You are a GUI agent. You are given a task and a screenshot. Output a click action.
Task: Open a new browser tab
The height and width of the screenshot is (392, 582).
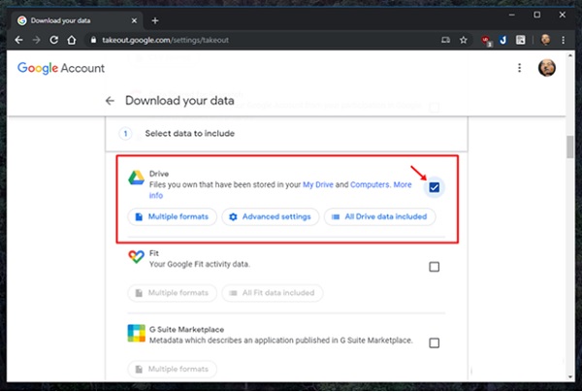coord(155,20)
